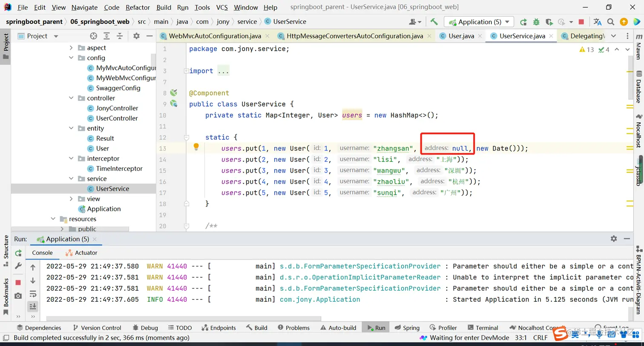Rerun Application from the Run panel
Screen dimensions: 644x346
click(x=18, y=253)
